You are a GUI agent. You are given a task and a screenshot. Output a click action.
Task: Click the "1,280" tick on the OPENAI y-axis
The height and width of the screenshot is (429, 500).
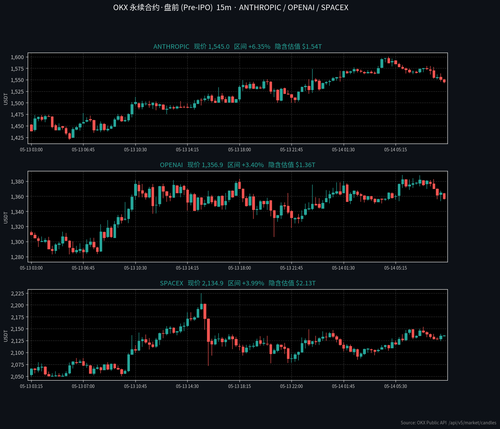[x=17, y=257]
